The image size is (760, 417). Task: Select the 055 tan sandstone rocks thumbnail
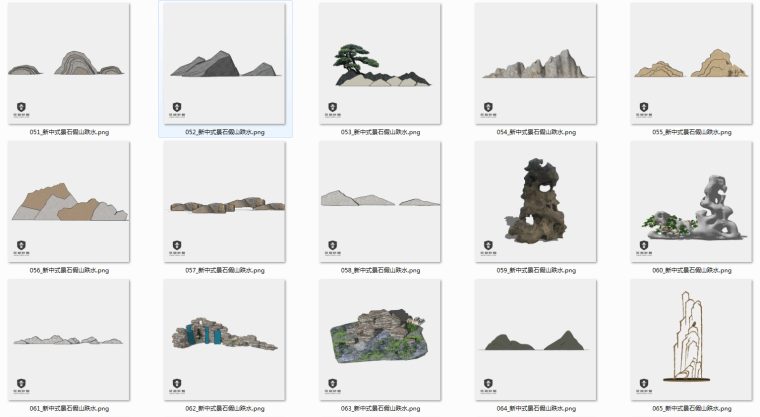pyautogui.click(x=691, y=63)
